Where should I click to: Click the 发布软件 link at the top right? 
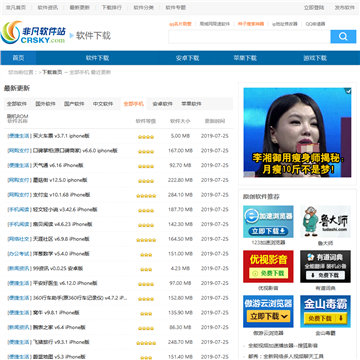345,7
